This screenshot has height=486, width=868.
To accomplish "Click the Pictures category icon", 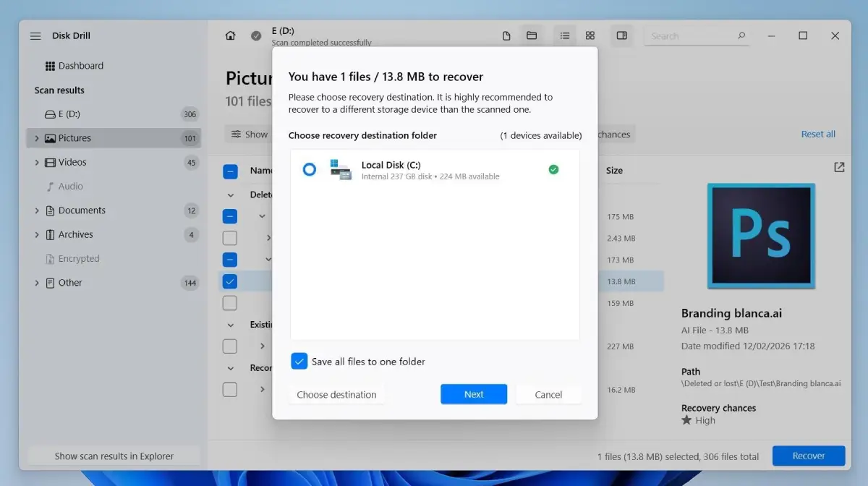I will 50,138.
